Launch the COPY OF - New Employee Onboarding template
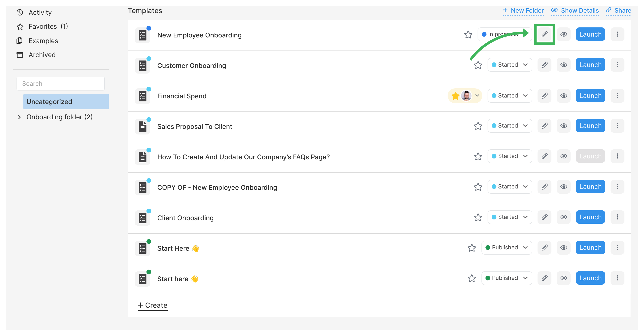Viewport: 644px width, 336px height. [x=590, y=186]
